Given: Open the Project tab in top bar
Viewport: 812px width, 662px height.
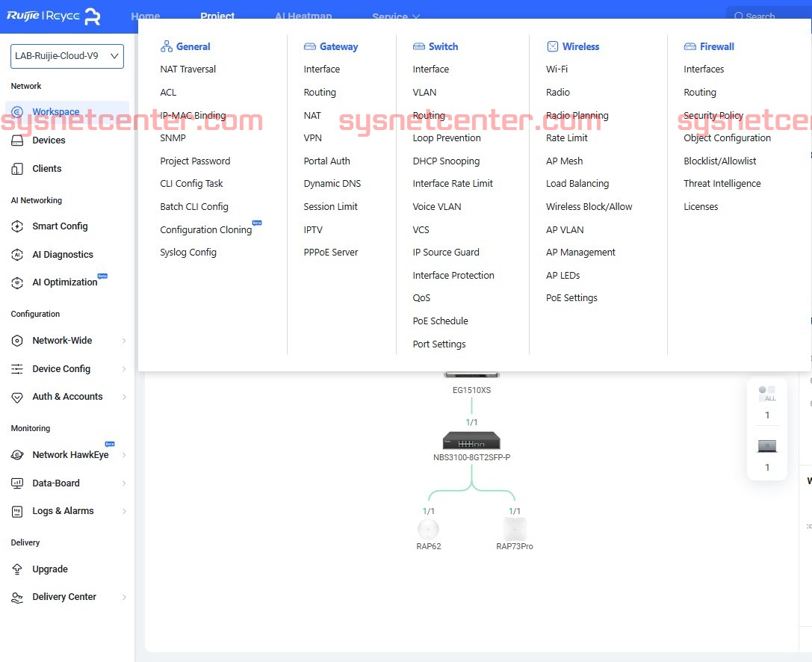Looking at the screenshot, I should pos(217,16).
